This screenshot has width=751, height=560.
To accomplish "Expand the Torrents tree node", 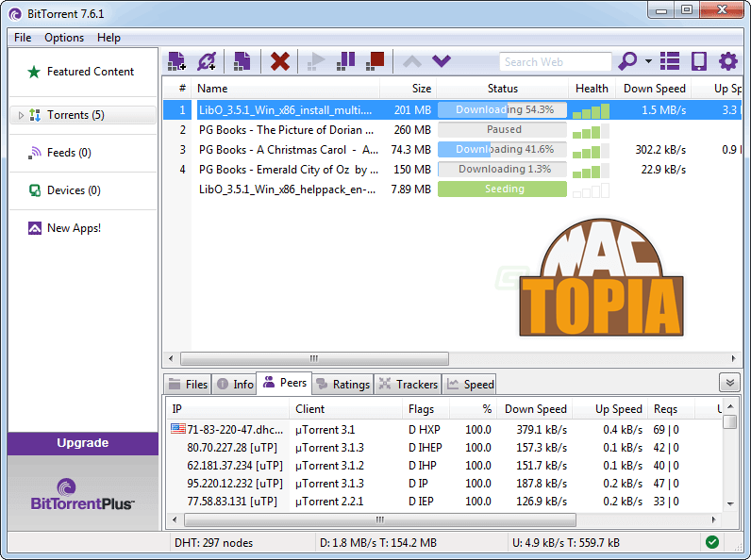I will point(21,115).
